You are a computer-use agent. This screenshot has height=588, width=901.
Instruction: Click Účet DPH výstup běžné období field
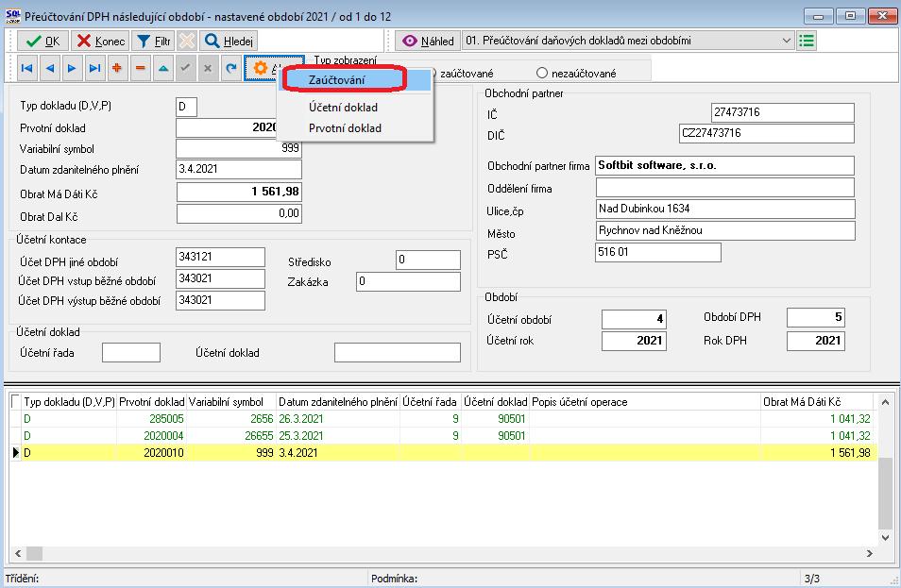click(220, 300)
